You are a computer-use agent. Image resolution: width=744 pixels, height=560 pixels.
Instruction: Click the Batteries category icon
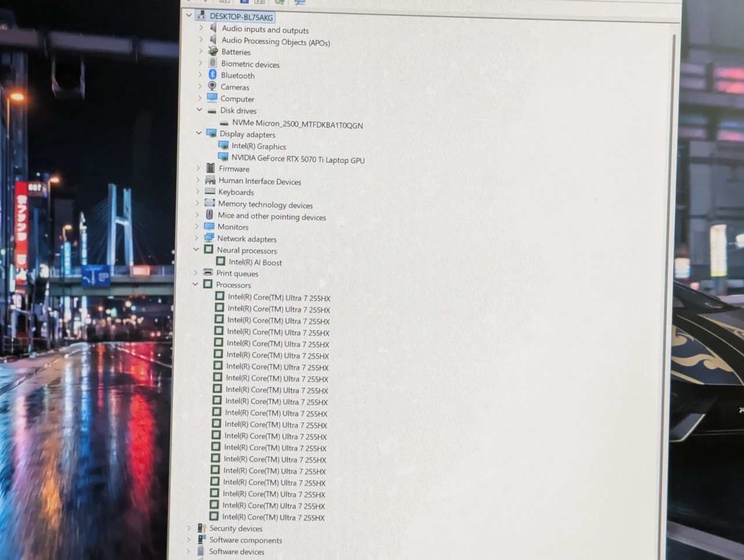213,51
